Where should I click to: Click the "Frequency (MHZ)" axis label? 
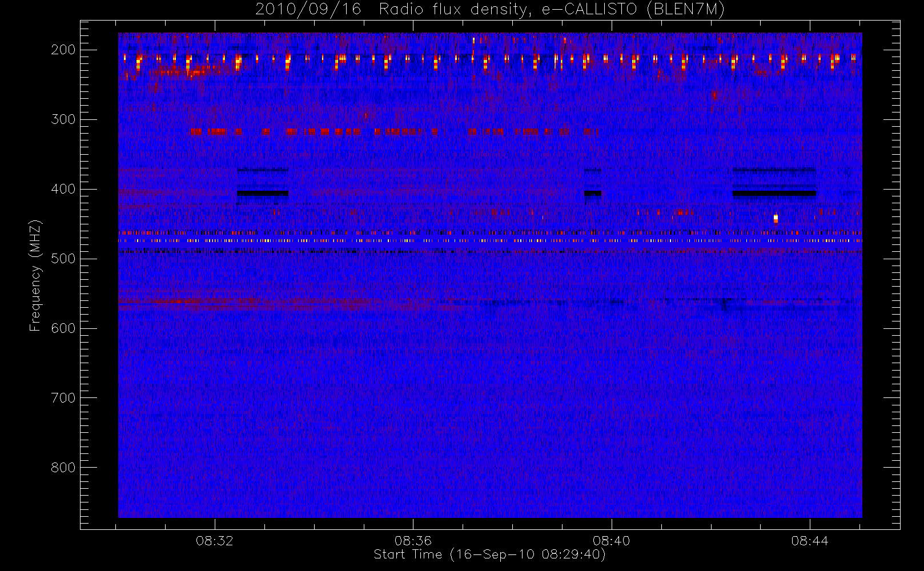[35, 275]
